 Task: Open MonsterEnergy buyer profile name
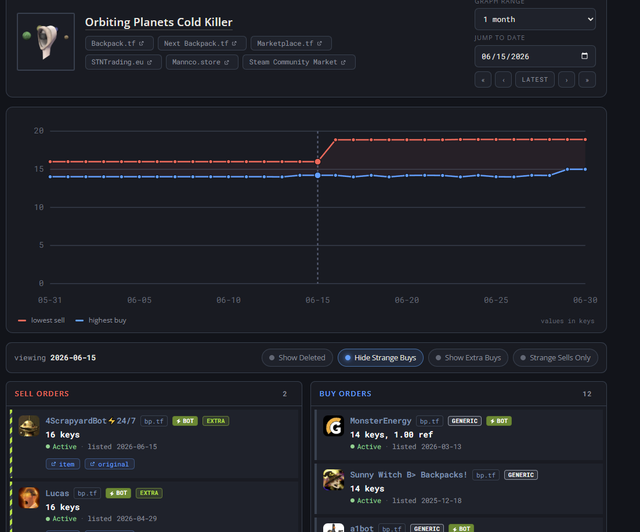pos(380,421)
